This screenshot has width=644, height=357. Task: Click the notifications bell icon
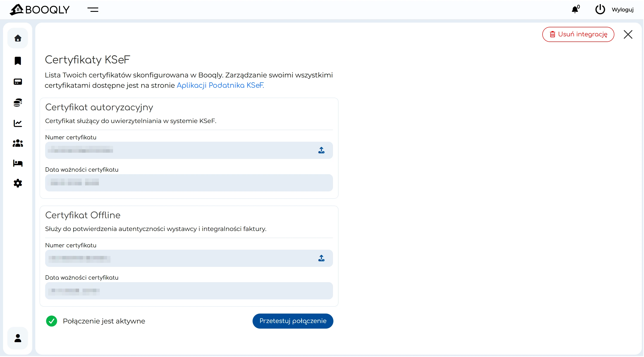(575, 9)
